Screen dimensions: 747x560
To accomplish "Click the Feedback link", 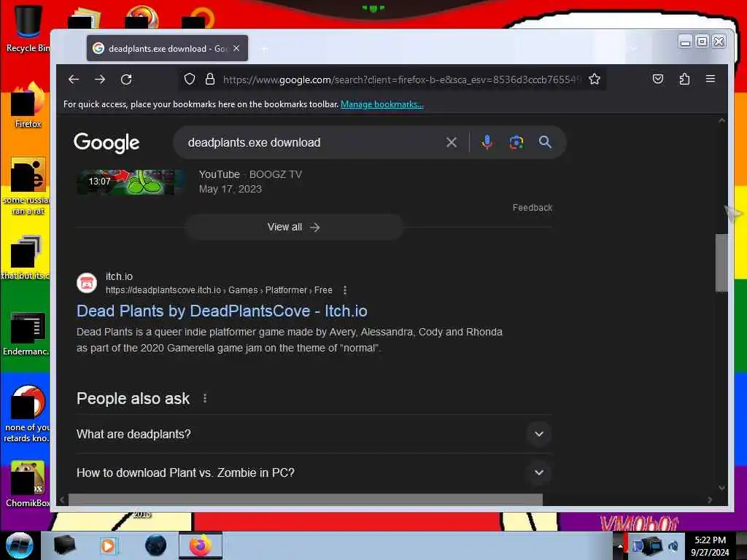I will [x=532, y=208].
